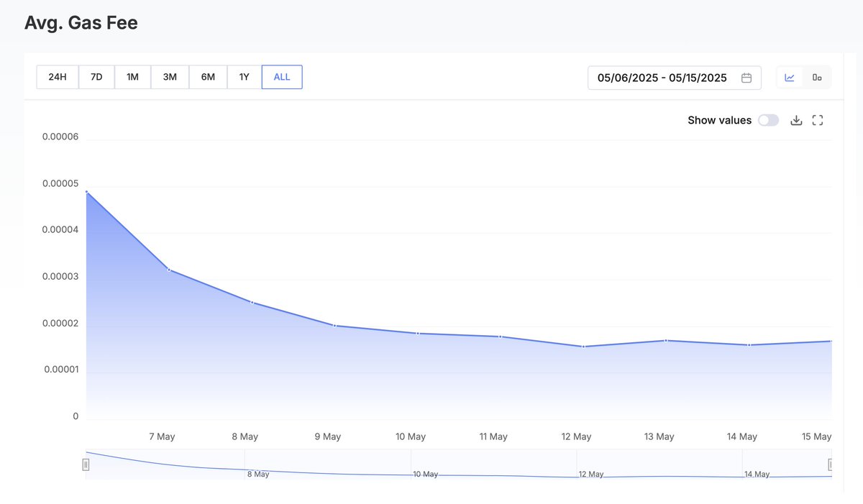
Task: Click the 10 May axis label
Action: pyautogui.click(x=411, y=436)
